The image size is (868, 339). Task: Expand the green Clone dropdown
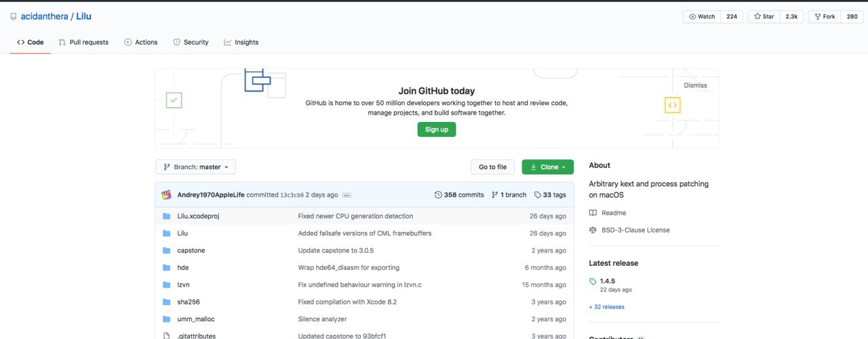coord(548,167)
